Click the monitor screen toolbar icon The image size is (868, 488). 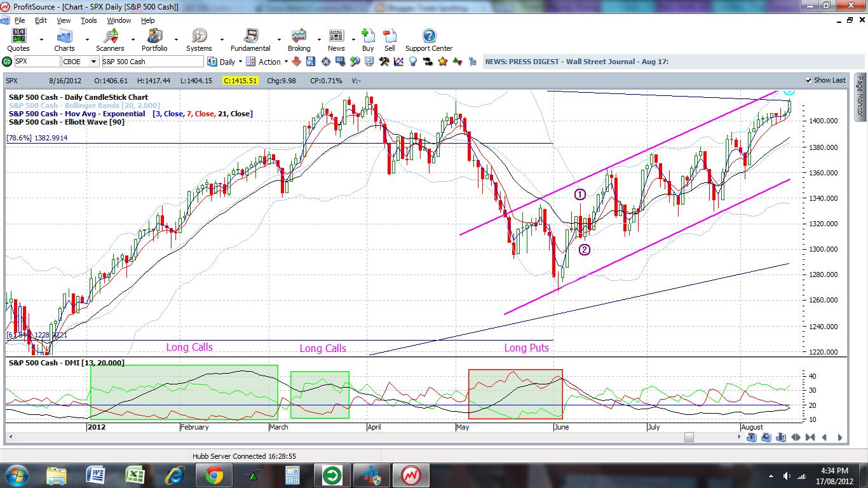369,62
